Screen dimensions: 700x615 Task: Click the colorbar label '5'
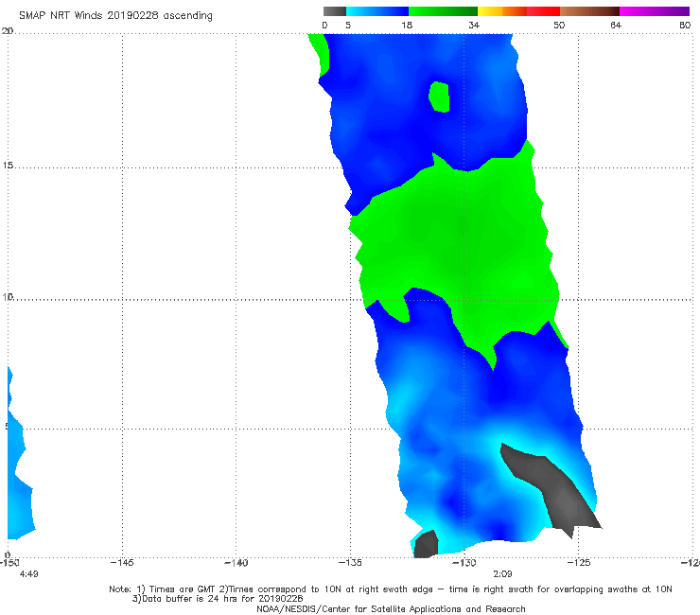(348, 25)
